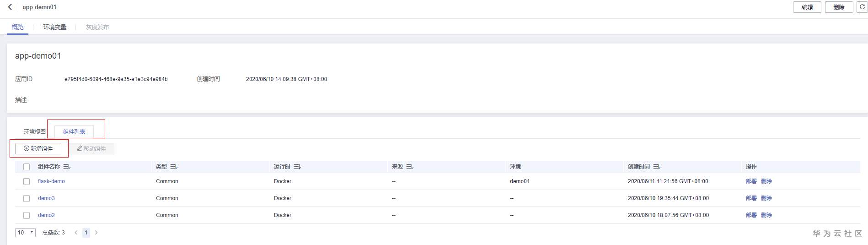Click the 新增组件 button
The width and height of the screenshot is (868, 245).
point(38,149)
